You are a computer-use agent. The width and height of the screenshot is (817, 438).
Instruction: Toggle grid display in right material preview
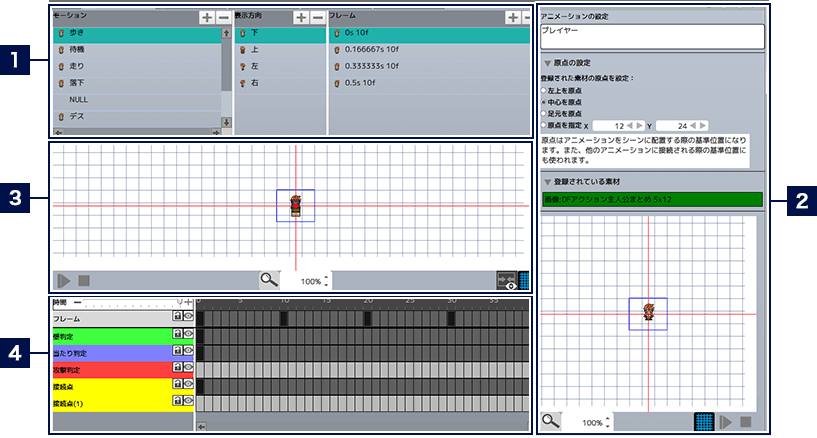pyautogui.click(x=703, y=421)
